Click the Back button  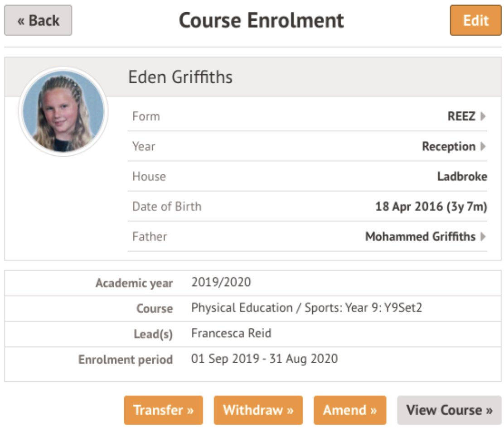click(38, 20)
